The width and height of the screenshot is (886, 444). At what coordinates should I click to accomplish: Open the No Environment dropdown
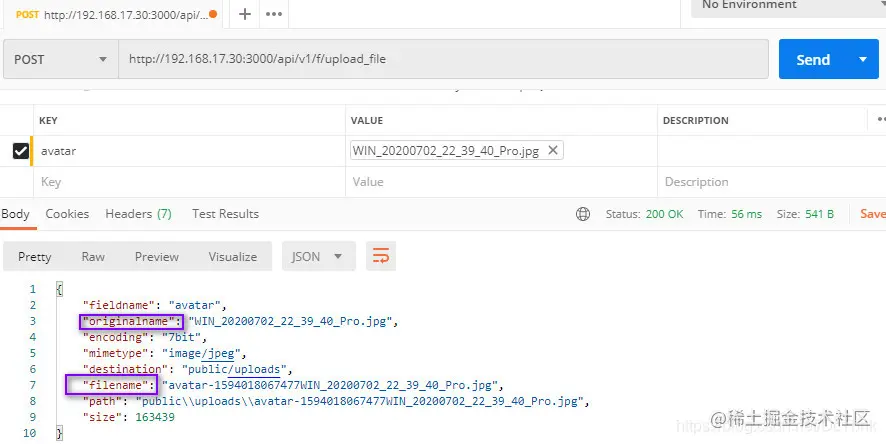pos(788,6)
